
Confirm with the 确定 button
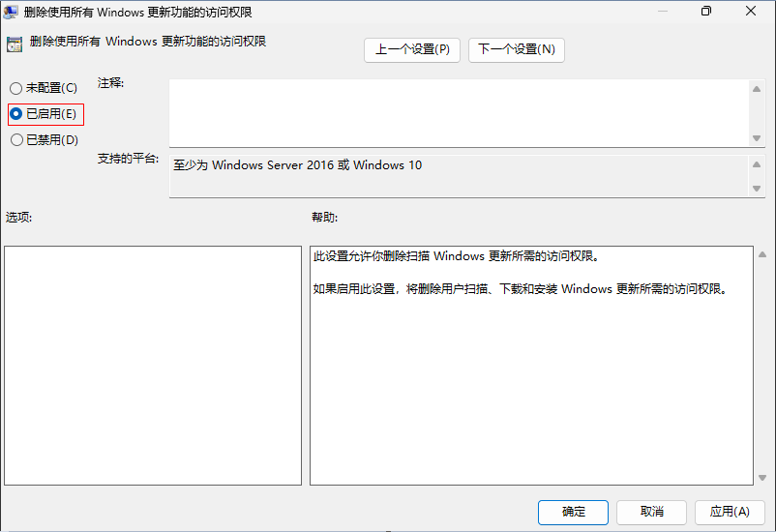pos(573,513)
